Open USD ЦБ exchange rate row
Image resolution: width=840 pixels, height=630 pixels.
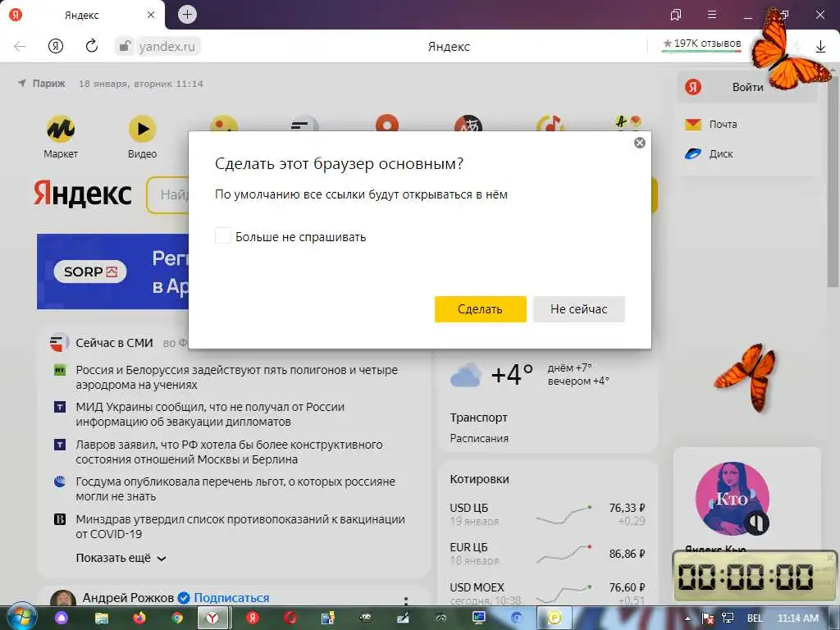(x=547, y=514)
